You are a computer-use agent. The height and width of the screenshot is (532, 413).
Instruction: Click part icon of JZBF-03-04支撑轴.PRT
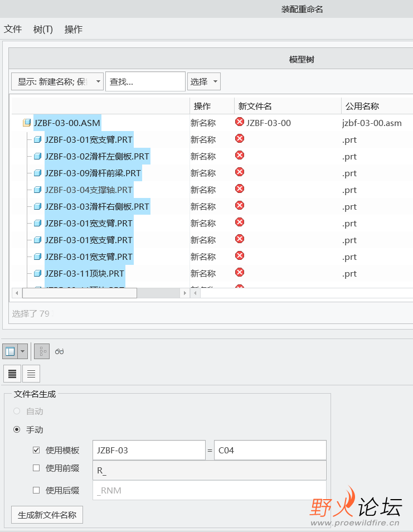[x=38, y=190]
